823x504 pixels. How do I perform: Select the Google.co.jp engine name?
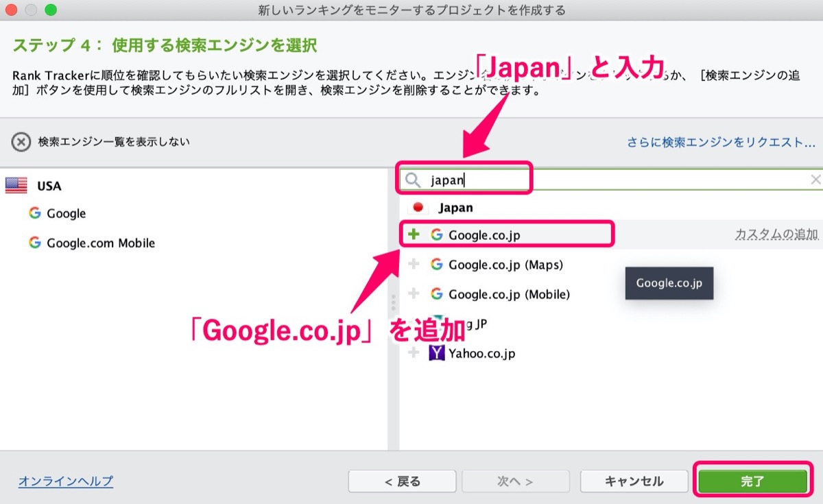pos(484,235)
